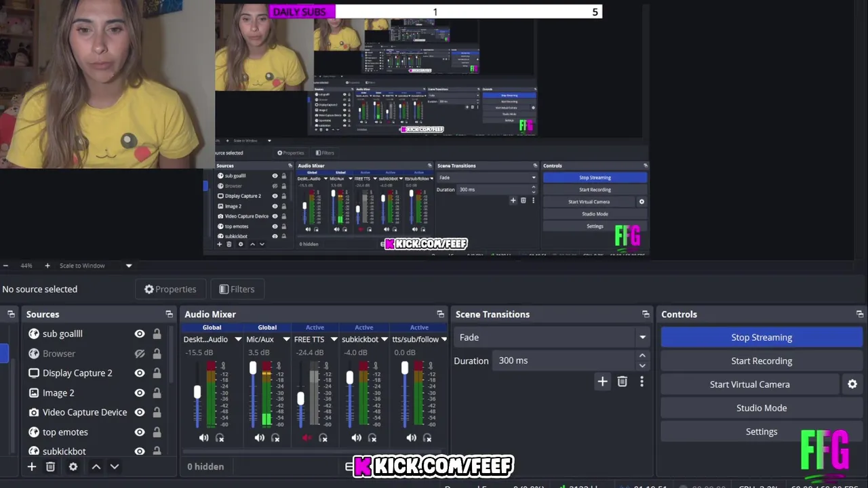Enable monitoring headphone icon for subkickbot
The height and width of the screenshot is (488, 868).
pyautogui.click(x=372, y=438)
